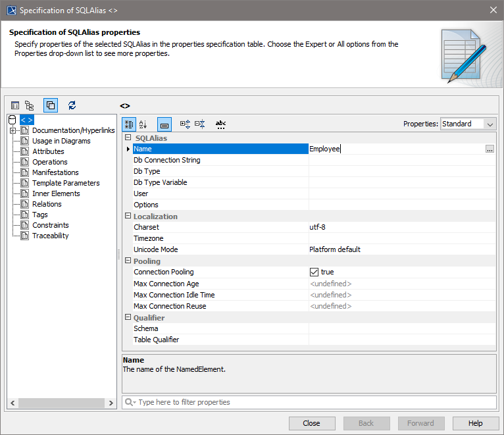The image size is (504, 435).
Task: Click the Close button at bottom
Action: [x=311, y=423]
